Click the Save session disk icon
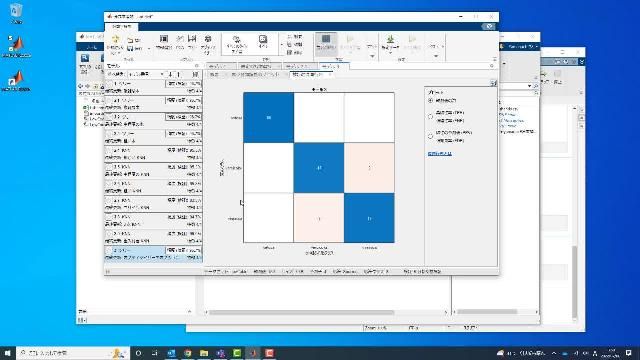 [x=130, y=48]
